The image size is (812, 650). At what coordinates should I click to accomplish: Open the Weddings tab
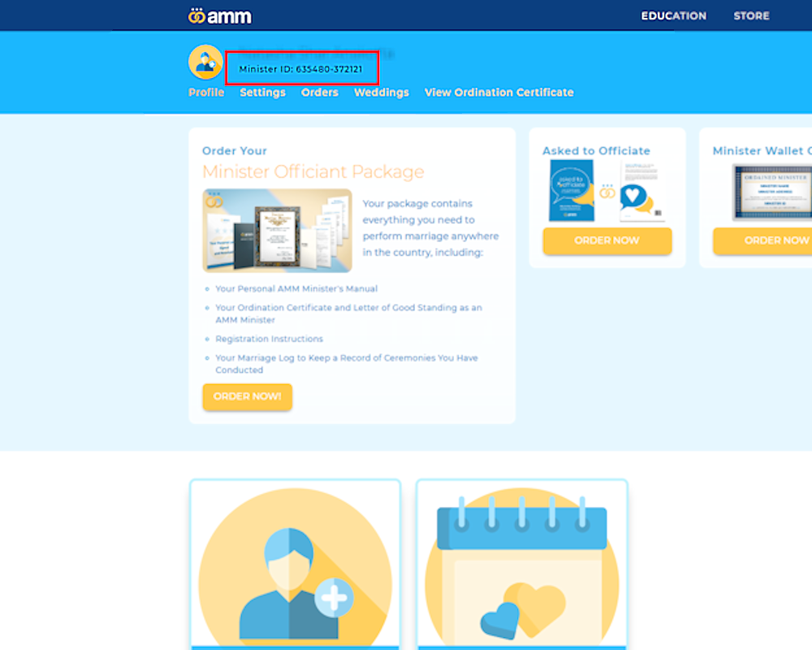(381, 93)
